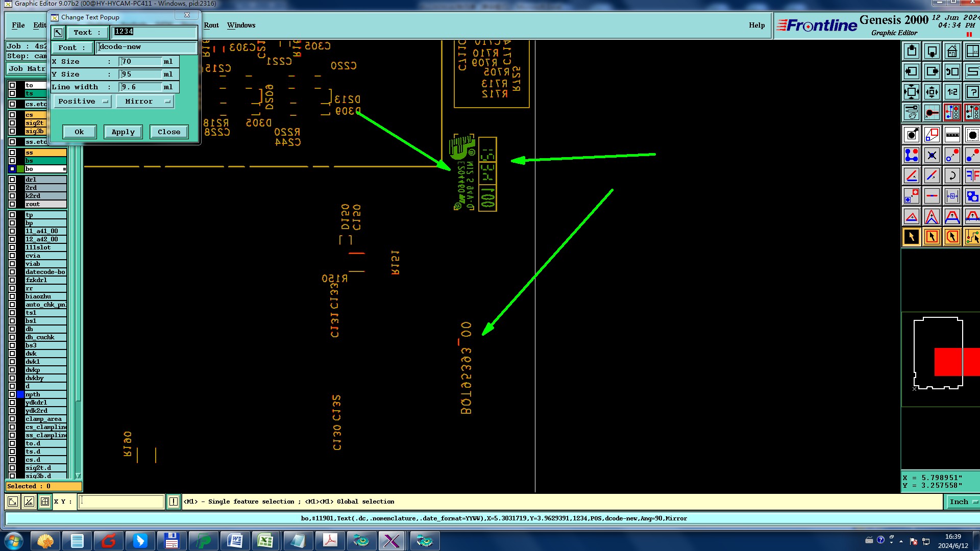Open the Rout menu
This screenshot has height=551, width=980.
point(211,25)
